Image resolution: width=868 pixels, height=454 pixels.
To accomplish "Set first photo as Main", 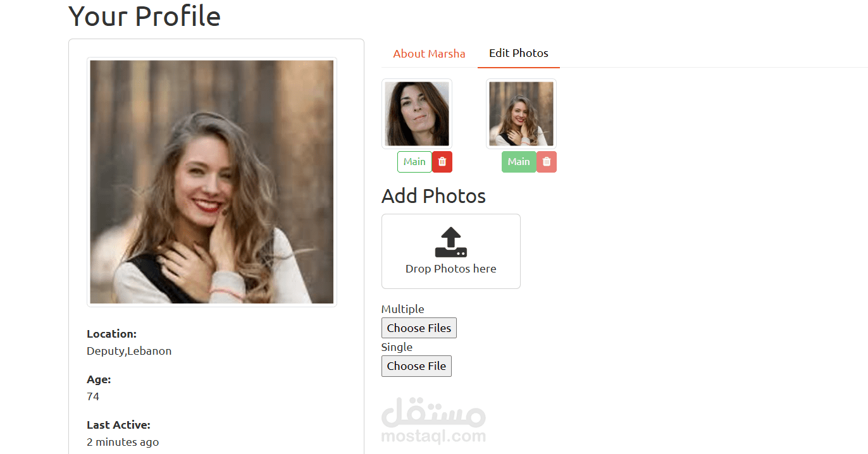I will (x=414, y=162).
